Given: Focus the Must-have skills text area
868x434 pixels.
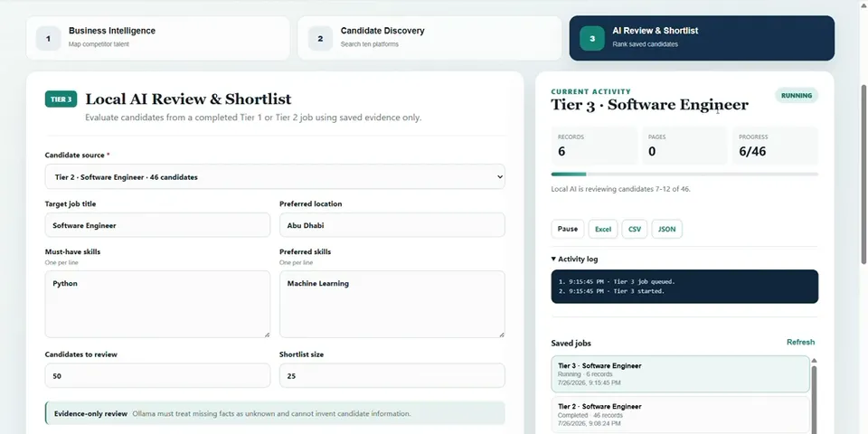Looking at the screenshot, I should pyautogui.click(x=157, y=304).
